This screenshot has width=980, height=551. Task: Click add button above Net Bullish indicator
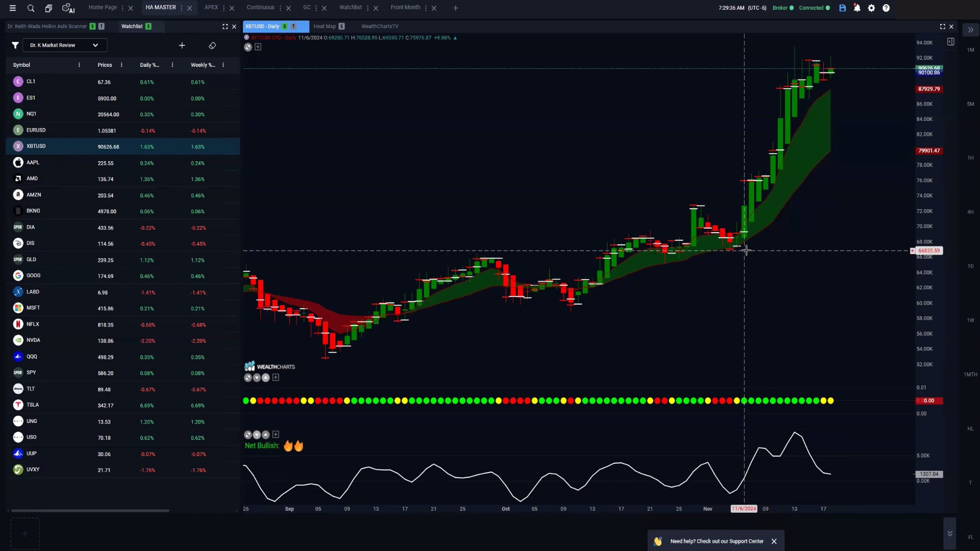click(x=276, y=435)
